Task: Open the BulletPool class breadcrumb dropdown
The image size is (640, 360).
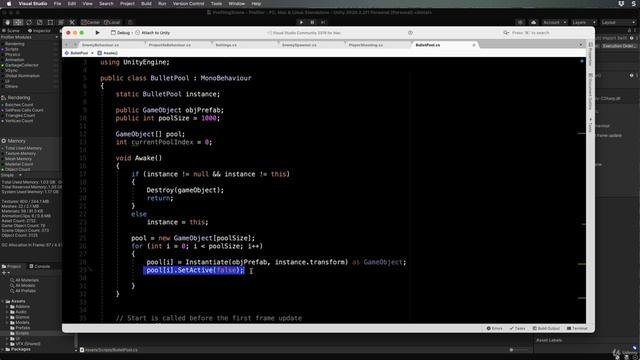Action: (x=79, y=53)
